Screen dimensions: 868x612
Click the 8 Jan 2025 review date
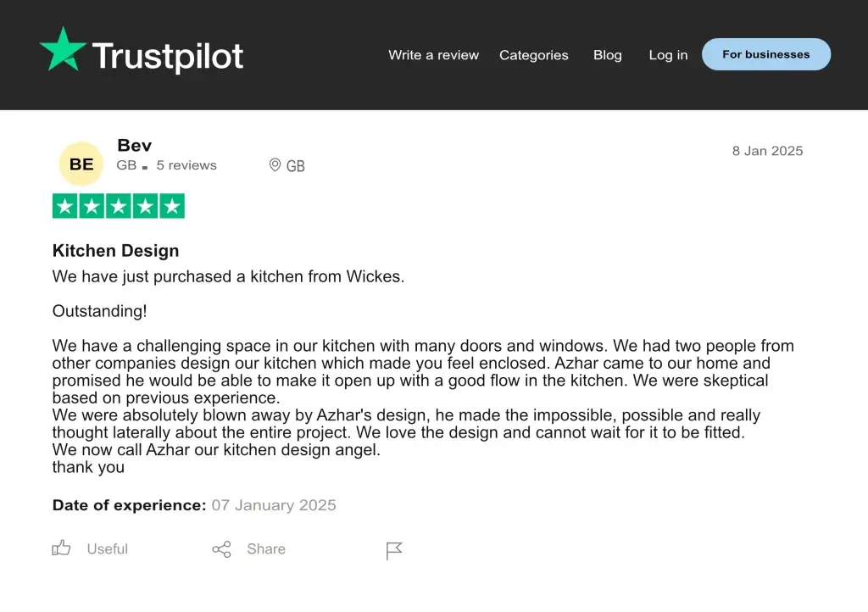(x=766, y=151)
